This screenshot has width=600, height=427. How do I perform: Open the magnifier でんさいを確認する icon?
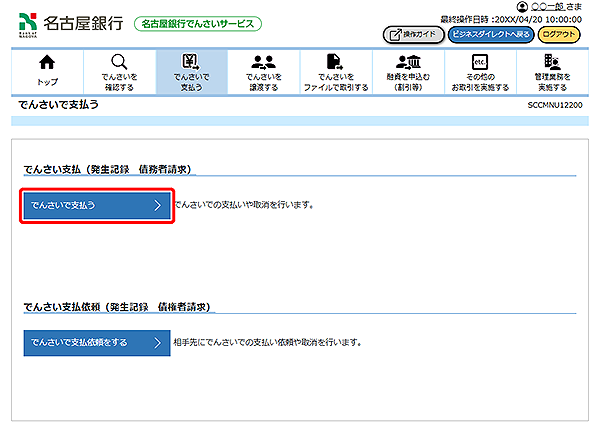point(119,64)
